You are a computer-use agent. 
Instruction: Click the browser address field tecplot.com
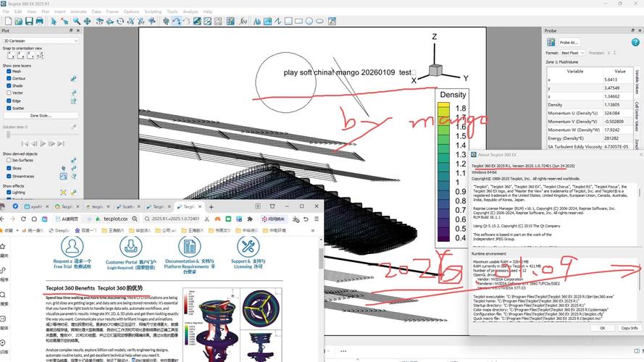(x=115, y=219)
